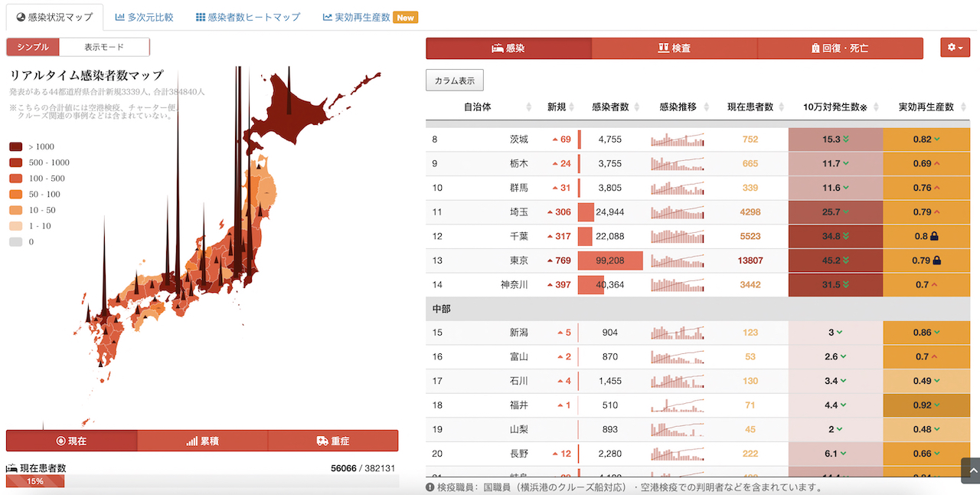This screenshot has width=980, height=495.
Task: Click 東京 per-100k value 45.2
Action: tap(831, 261)
